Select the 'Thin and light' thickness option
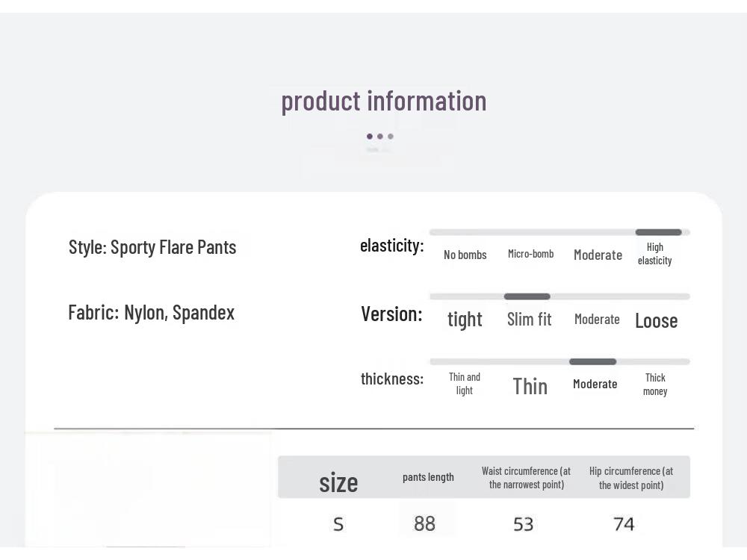The height and width of the screenshot is (560, 747). click(x=464, y=384)
